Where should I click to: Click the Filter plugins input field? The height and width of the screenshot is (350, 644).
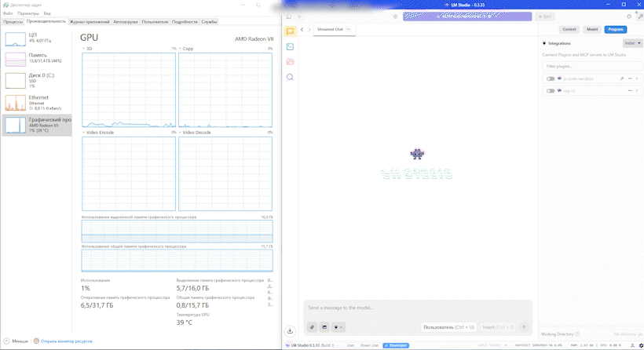(592, 66)
